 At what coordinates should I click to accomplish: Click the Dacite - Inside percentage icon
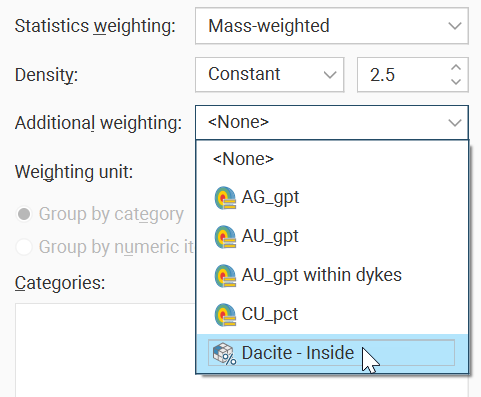(x=225, y=354)
